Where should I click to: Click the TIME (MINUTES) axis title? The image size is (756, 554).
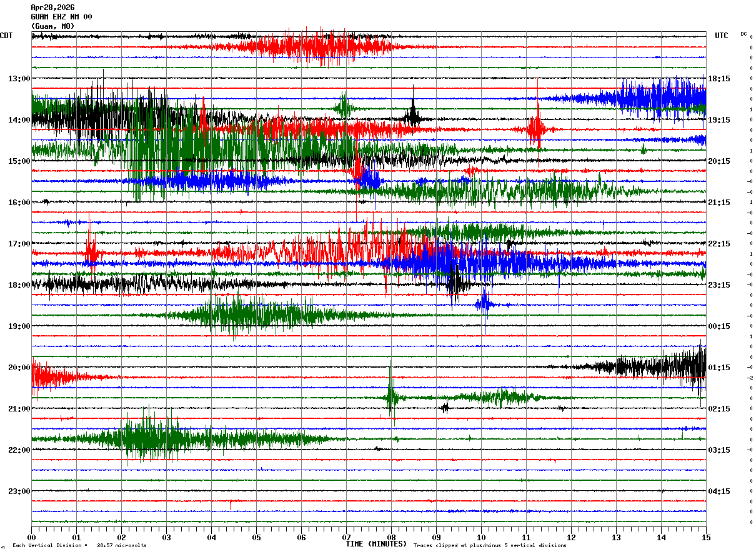tap(376, 544)
